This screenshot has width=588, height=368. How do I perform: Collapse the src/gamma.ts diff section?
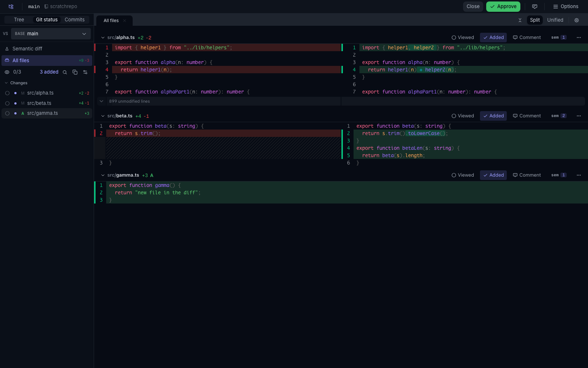pos(103,175)
